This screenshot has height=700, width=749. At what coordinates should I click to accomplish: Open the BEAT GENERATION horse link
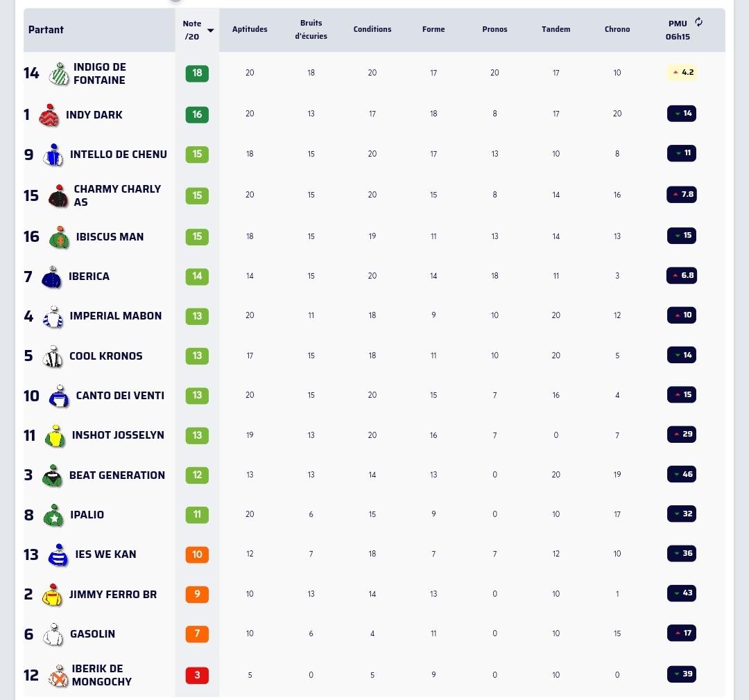coord(117,475)
